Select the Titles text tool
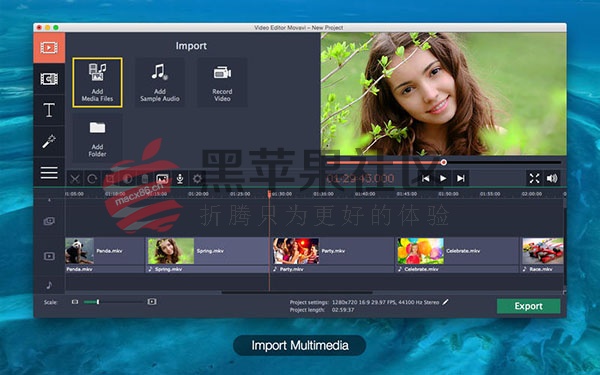The width and height of the screenshot is (600, 375). pyautogui.click(x=49, y=110)
